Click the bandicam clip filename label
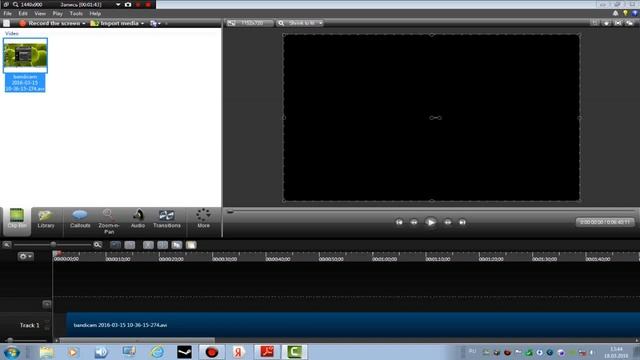The width and height of the screenshot is (640, 360). coord(25,82)
